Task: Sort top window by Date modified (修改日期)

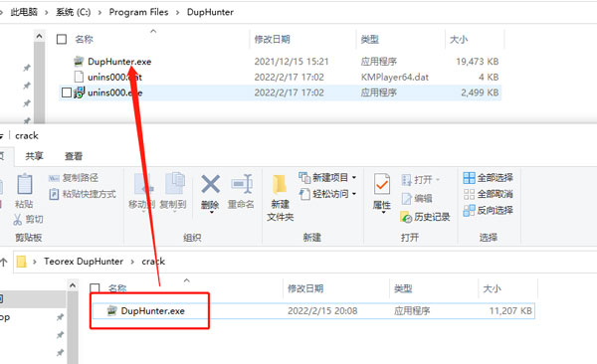Action: pyautogui.click(x=273, y=39)
